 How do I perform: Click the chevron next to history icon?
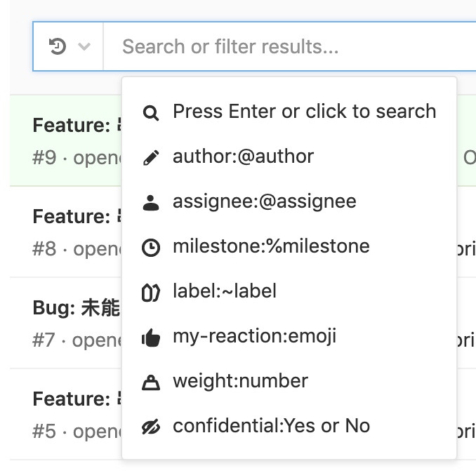tap(85, 47)
